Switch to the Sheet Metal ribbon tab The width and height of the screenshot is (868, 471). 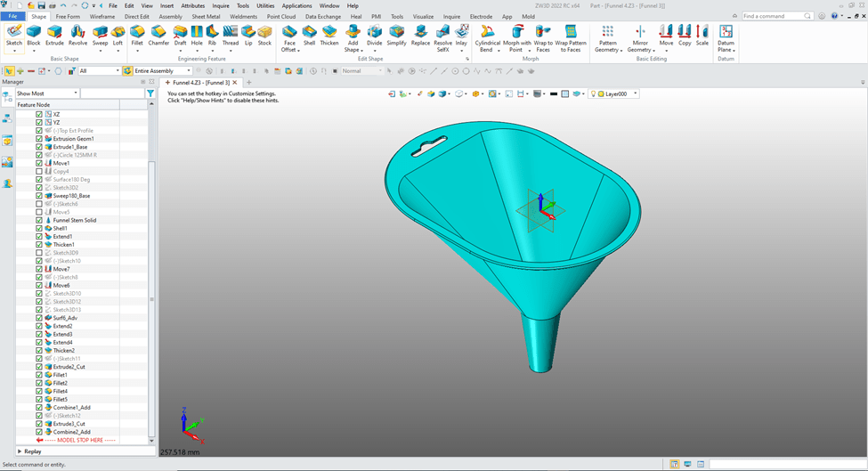[x=206, y=16]
